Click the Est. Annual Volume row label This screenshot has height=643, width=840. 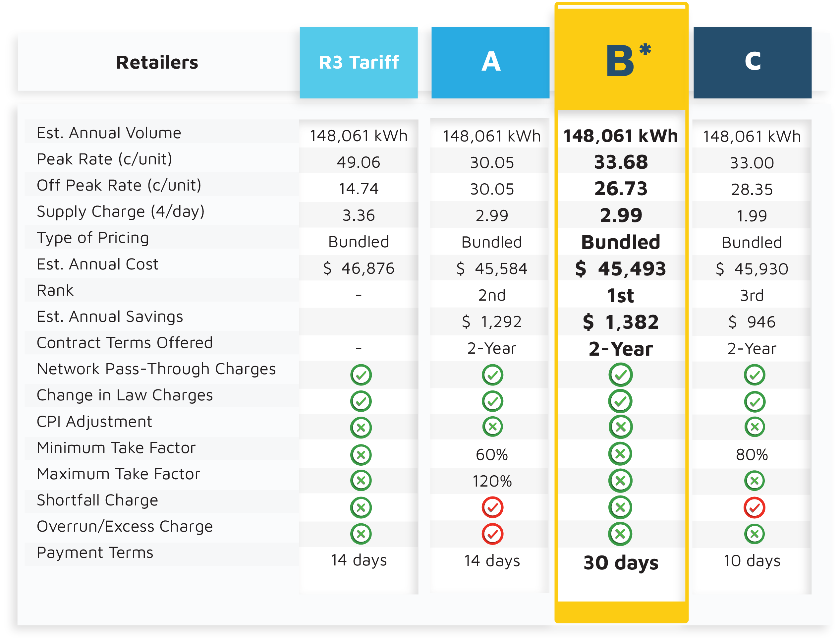coord(109,133)
